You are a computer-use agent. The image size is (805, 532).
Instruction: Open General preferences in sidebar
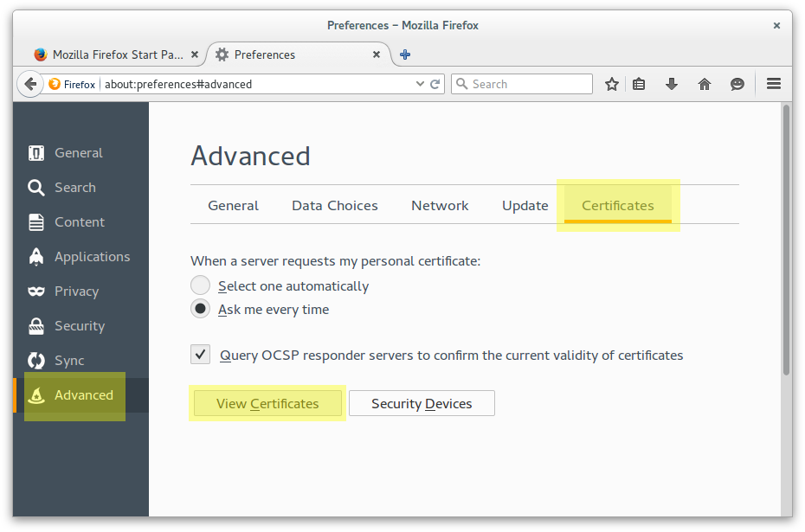[81, 153]
